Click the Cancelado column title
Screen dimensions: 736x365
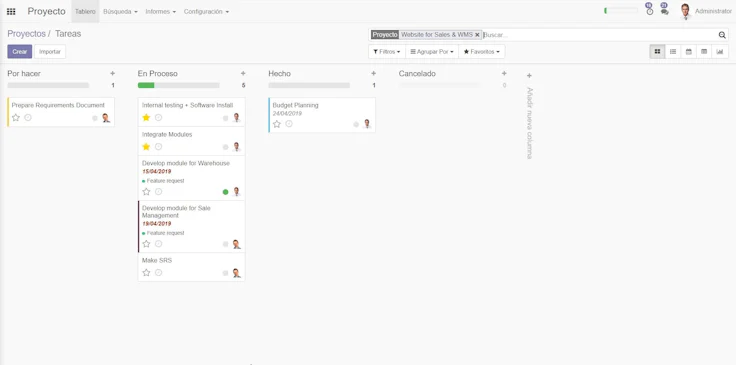417,74
